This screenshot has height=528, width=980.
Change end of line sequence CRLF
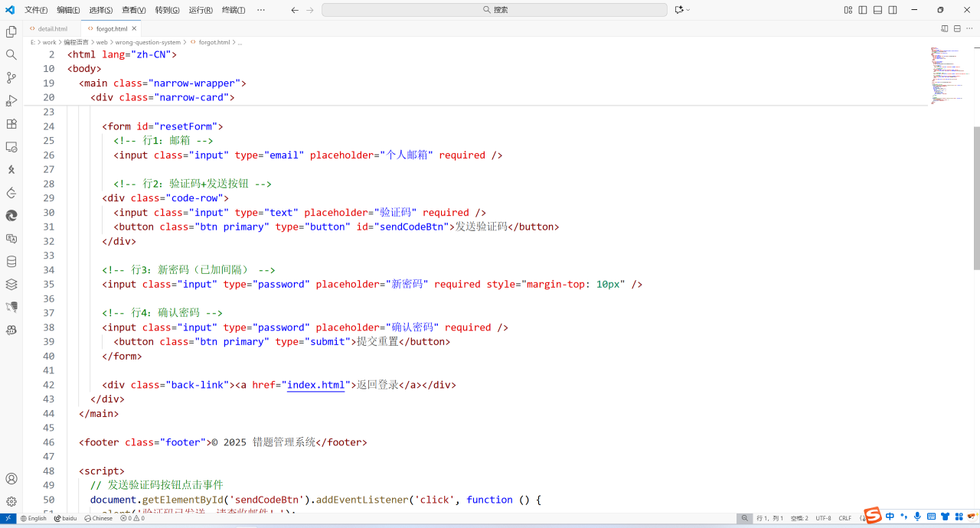coord(845,518)
